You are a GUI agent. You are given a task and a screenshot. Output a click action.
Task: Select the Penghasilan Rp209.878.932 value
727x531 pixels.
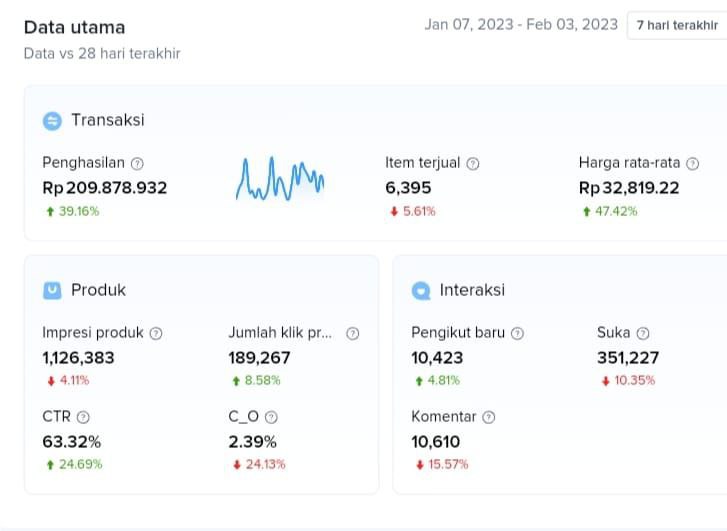tap(105, 188)
